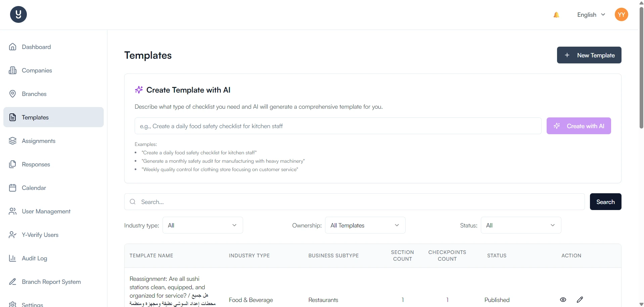The height and width of the screenshot is (307, 644).
Task: Open the YY user avatar menu
Action: pos(621,15)
